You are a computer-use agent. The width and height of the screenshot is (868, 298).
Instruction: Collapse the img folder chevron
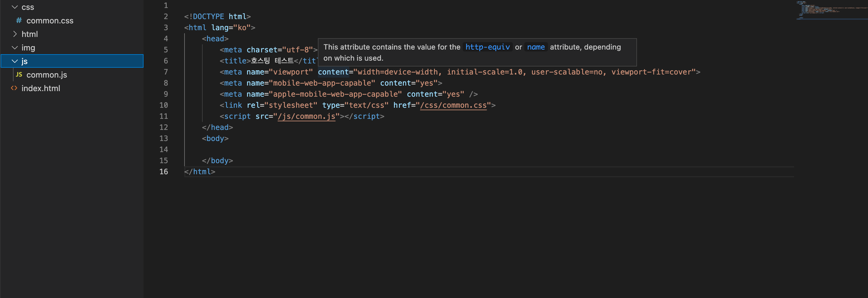14,47
